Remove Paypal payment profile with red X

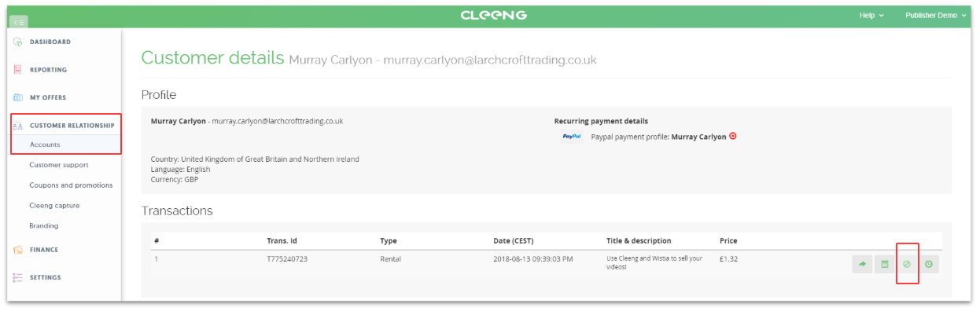click(x=733, y=136)
